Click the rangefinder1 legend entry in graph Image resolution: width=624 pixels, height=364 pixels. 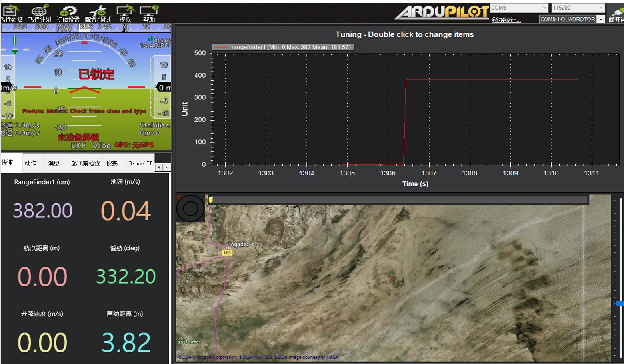[x=283, y=47]
